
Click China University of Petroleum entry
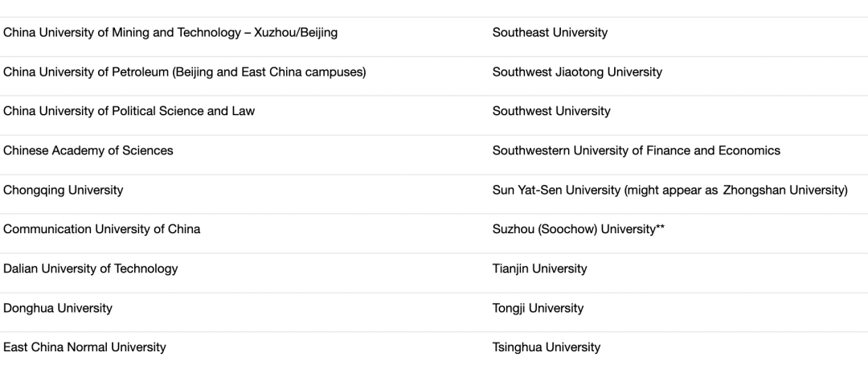coord(184,72)
